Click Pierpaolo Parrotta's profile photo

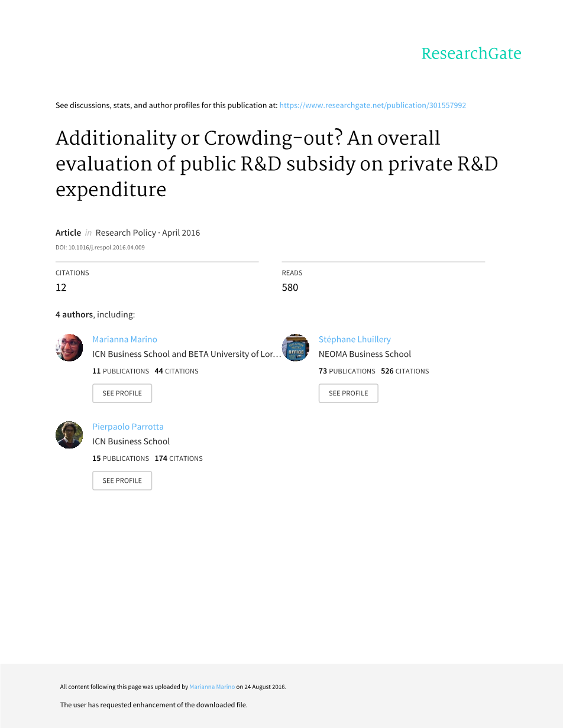[x=69, y=435]
